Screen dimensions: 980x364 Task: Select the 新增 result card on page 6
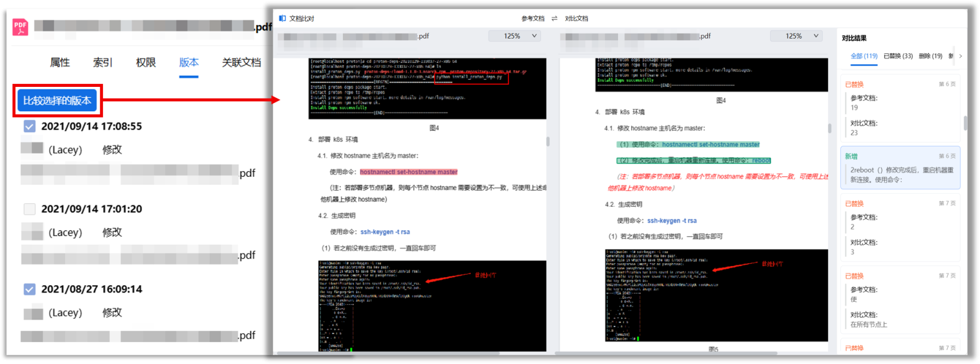click(900, 168)
